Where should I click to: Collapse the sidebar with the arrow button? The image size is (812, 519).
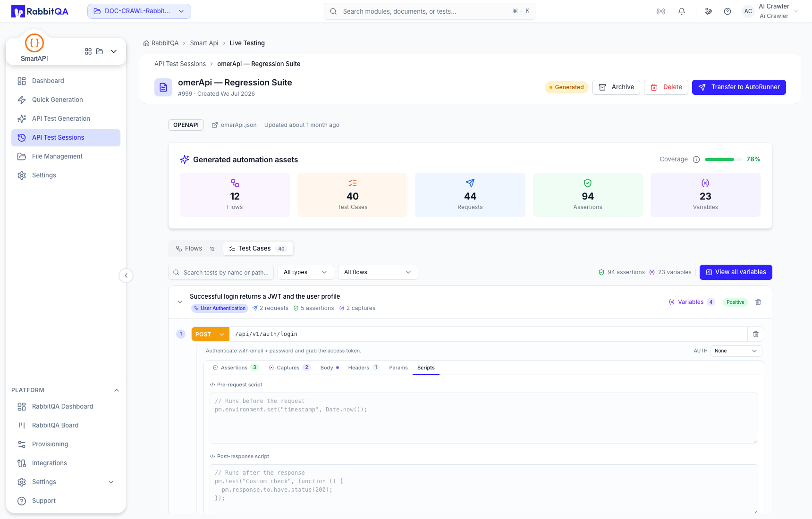126,276
